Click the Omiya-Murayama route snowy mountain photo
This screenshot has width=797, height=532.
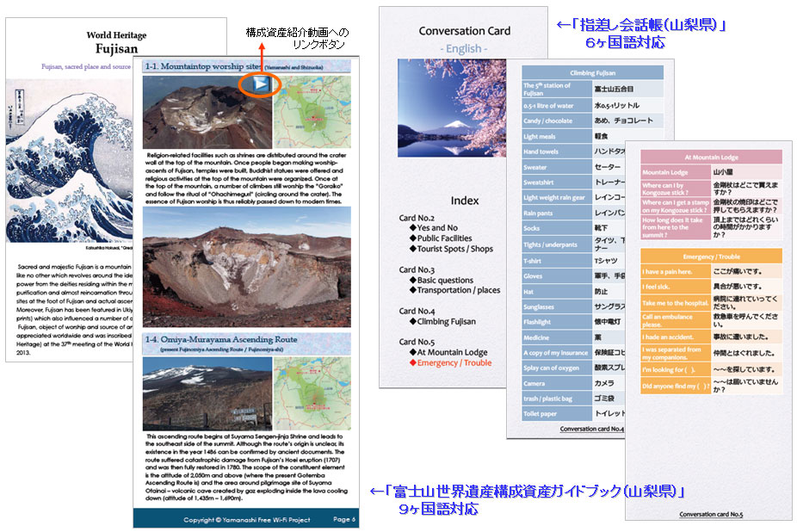tap(207, 393)
